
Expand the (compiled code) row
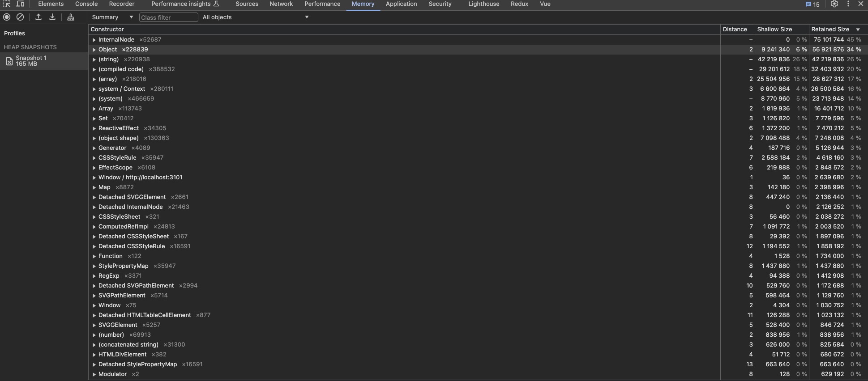pyautogui.click(x=94, y=69)
